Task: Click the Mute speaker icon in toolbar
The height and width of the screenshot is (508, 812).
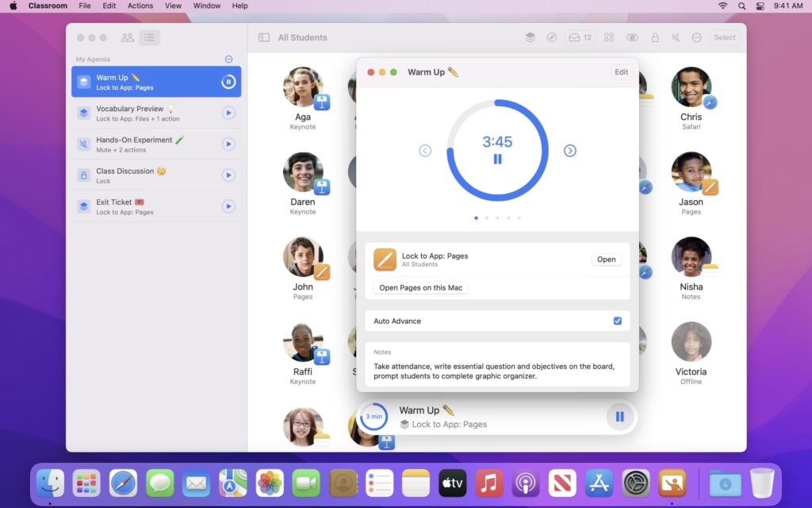Action: [676, 37]
